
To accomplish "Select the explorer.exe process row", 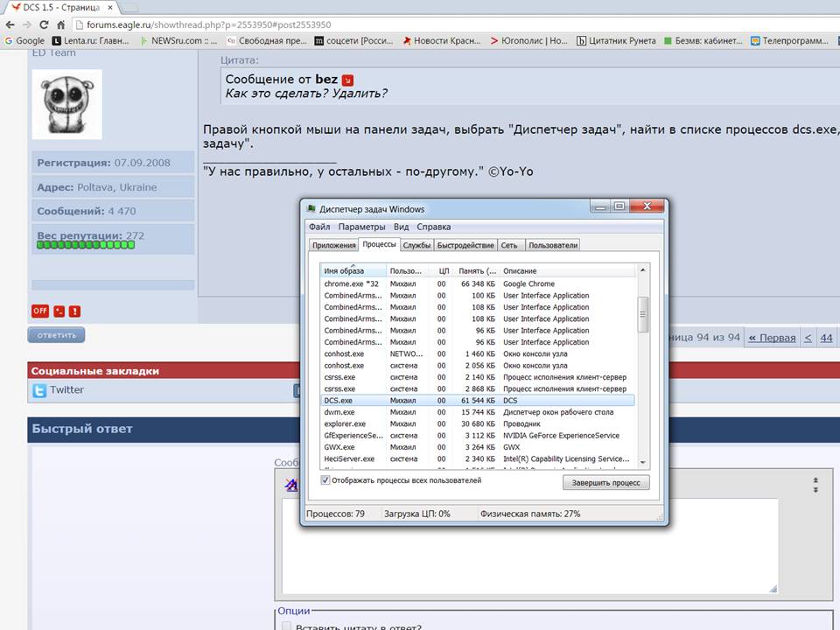I will pos(478,423).
